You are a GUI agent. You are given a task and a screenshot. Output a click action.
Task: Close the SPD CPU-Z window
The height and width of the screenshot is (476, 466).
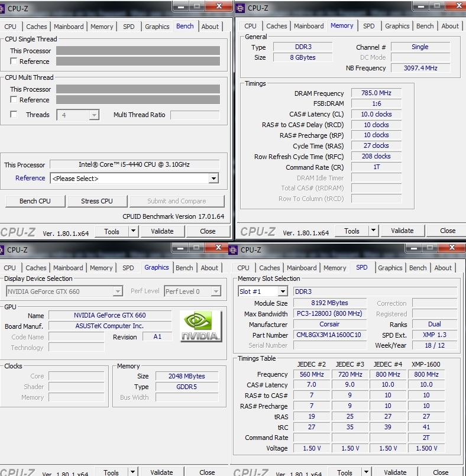pyautogui.click(x=451, y=247)
